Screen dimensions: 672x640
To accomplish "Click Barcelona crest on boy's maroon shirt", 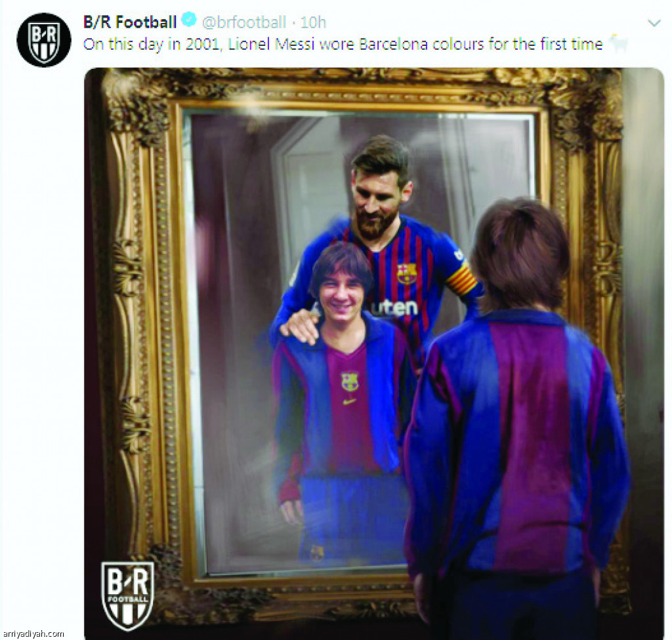I will click(350, 381).
